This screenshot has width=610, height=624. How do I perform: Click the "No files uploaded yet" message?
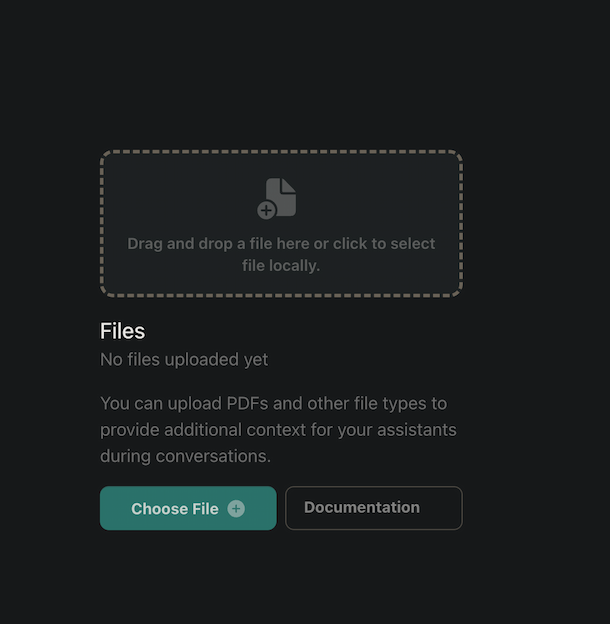[184, 359]
